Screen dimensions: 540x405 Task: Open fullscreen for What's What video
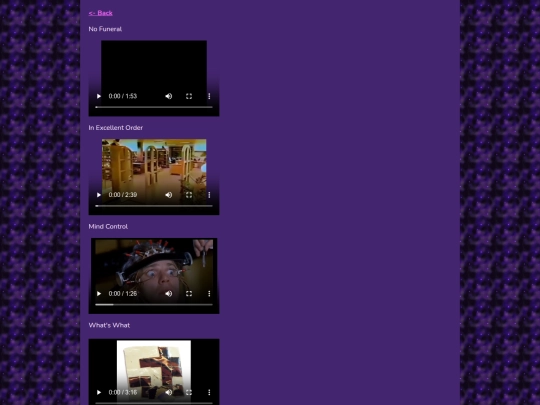[189, 392]
